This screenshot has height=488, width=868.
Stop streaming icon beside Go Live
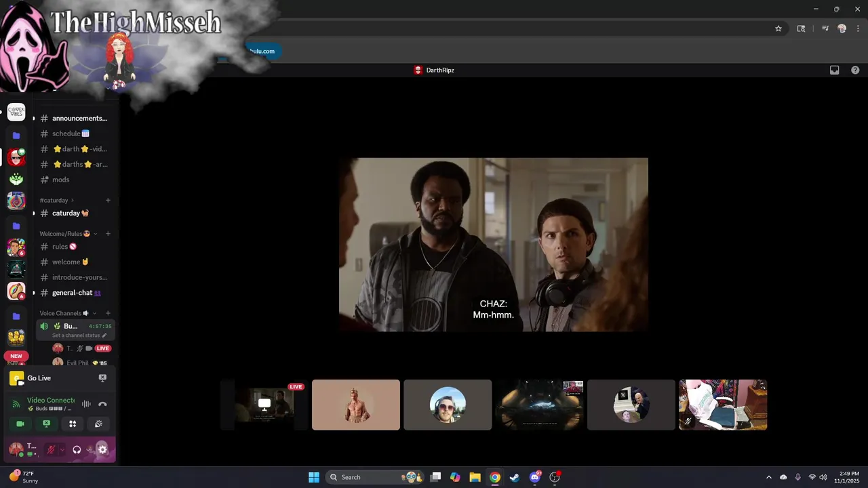[102, 378]
